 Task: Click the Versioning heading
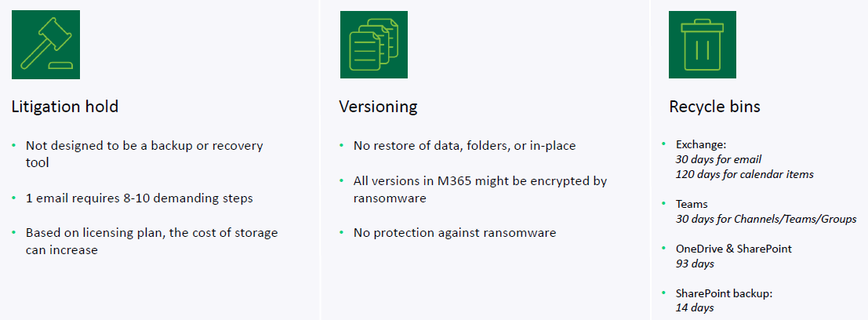tap(378, 107)
